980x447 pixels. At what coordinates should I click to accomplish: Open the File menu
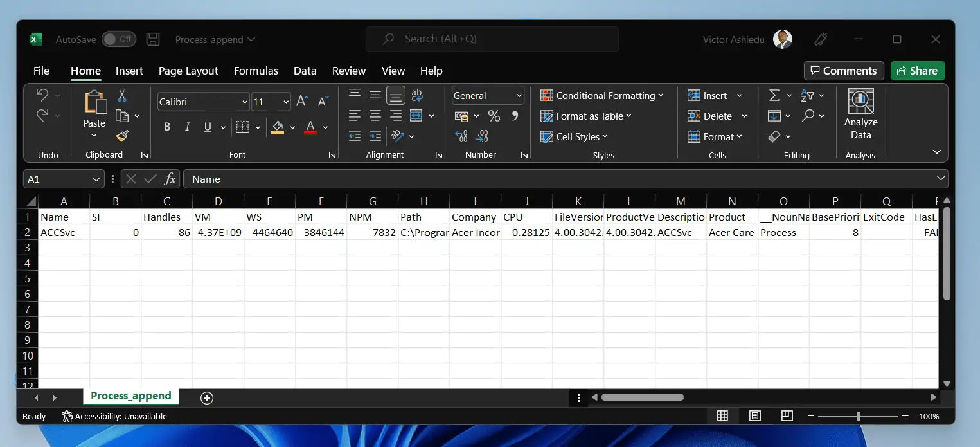41,71
